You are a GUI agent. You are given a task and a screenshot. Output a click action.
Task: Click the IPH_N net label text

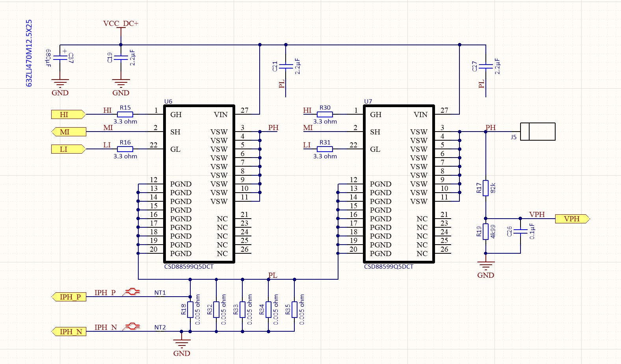[x=106, y=327]
